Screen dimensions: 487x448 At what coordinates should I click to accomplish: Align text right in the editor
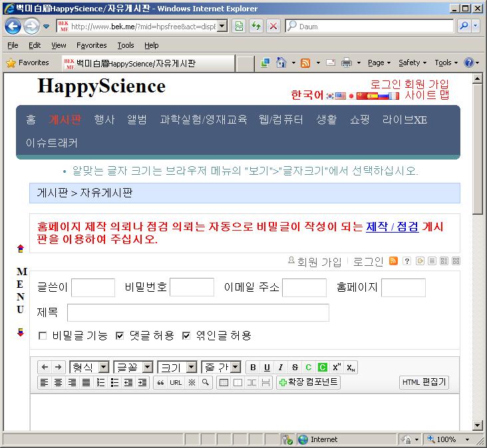[x=72, y=383]
